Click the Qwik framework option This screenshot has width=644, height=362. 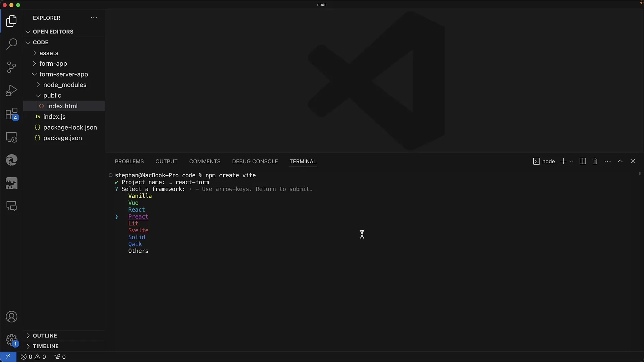[x=135, y=244]
